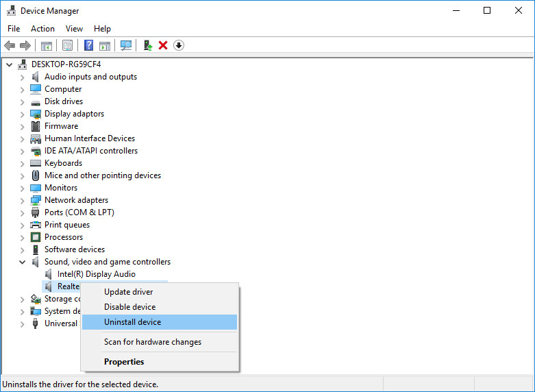Select the Monitors tree label
This screenshot has width=535, height=392.
point(61,188)
